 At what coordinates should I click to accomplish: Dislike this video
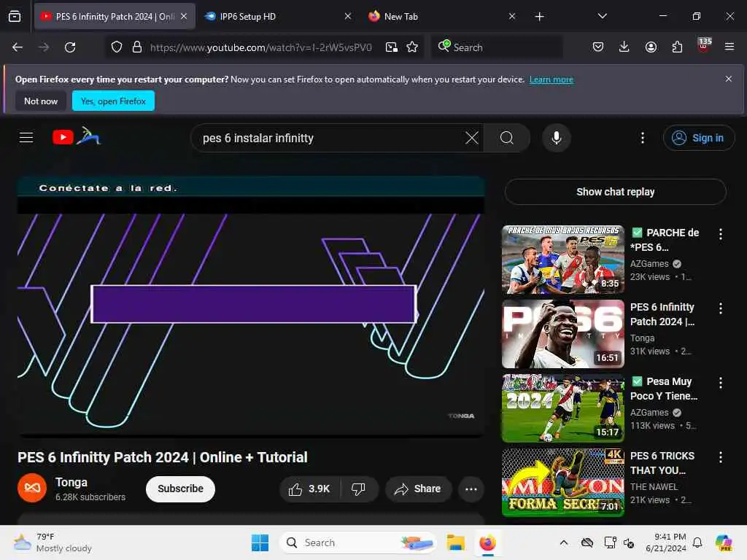[x=358, y=489]
